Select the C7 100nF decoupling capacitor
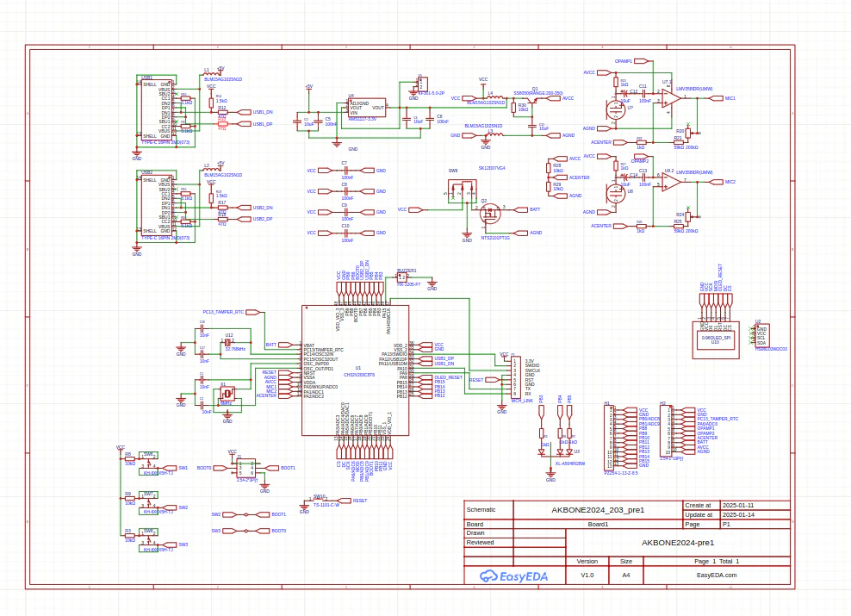The image size is (851, 616). (x=345, y=171)
